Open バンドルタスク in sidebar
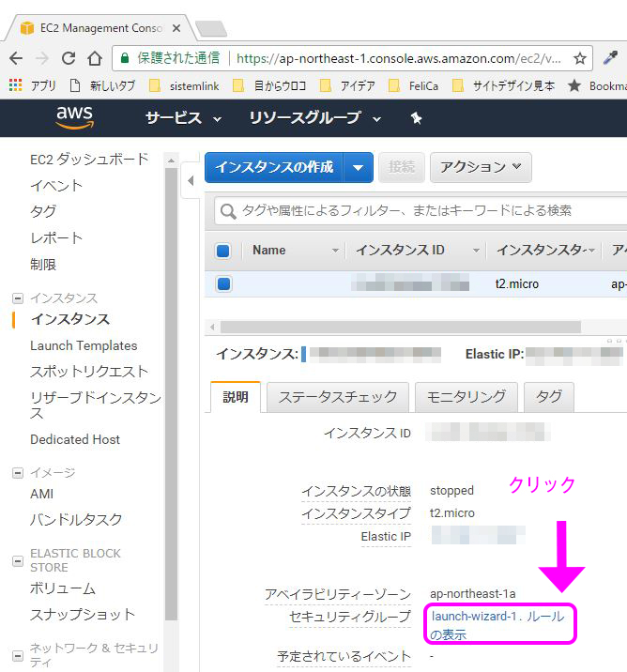The height and width of the screenshot is (672, 627). point(76,520)
